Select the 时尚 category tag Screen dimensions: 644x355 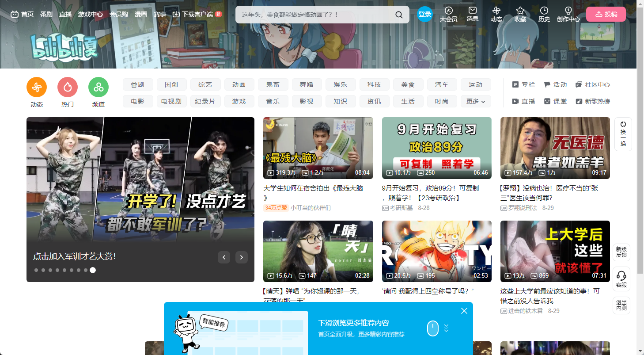pos(442,101)
